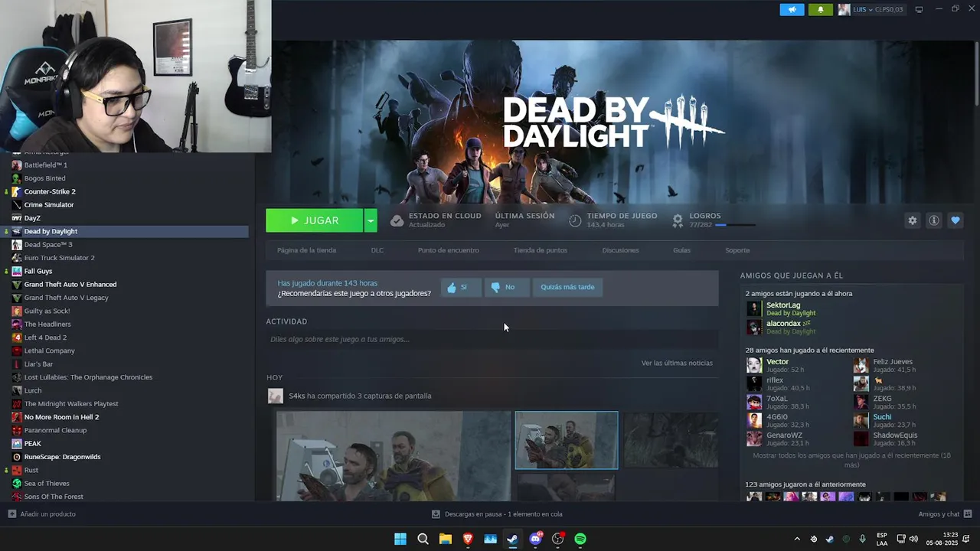The image size is (980, 551).
Task: Open Amigos y chat panel
Action: coord(946,514)
